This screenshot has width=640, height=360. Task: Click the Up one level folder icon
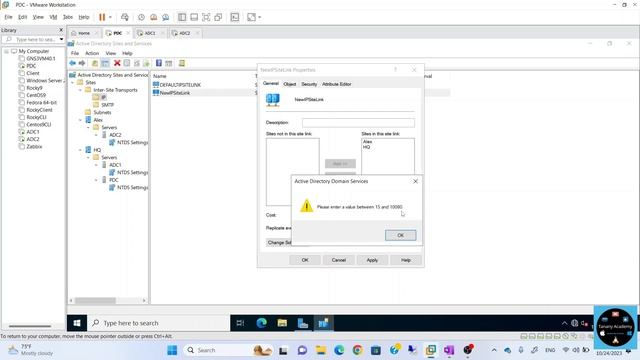(x=95, y=63)
